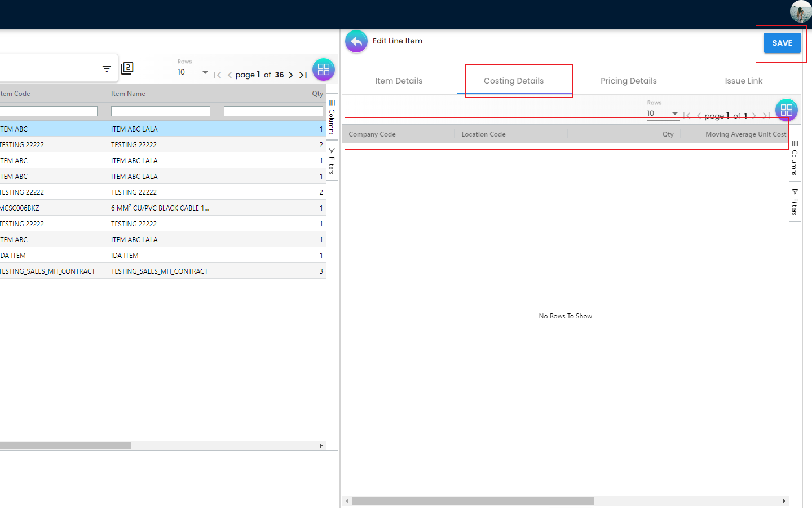Click the numbered copy icon near search
The image size is (812, 508).
coord(127,68)
